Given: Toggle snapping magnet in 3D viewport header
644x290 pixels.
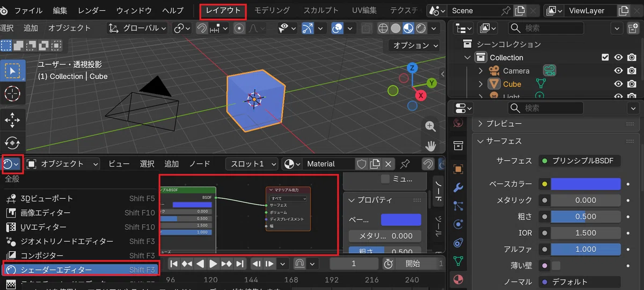Looking at the screenshot, I should click(202, 28).
